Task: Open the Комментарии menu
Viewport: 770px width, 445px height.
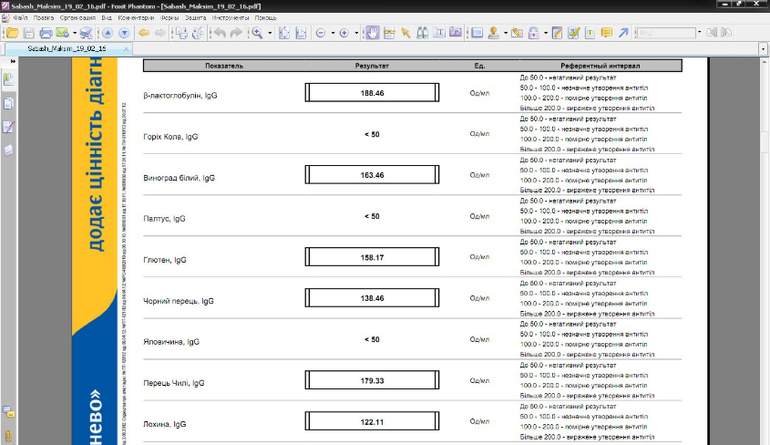Action: (x=135, y=18)
